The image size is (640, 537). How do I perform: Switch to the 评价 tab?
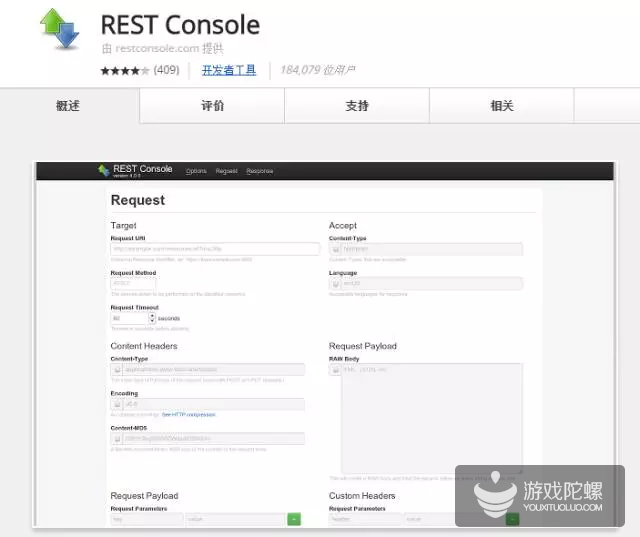pos(212,106)
